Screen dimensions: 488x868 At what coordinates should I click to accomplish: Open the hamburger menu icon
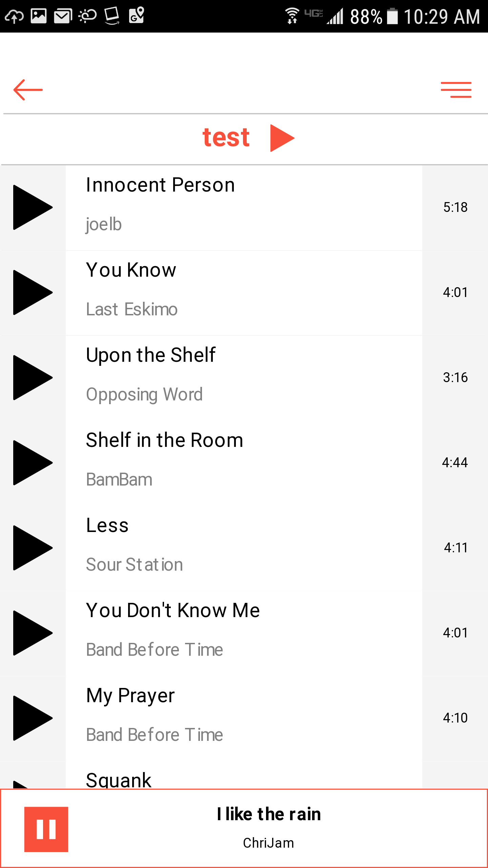456,90
